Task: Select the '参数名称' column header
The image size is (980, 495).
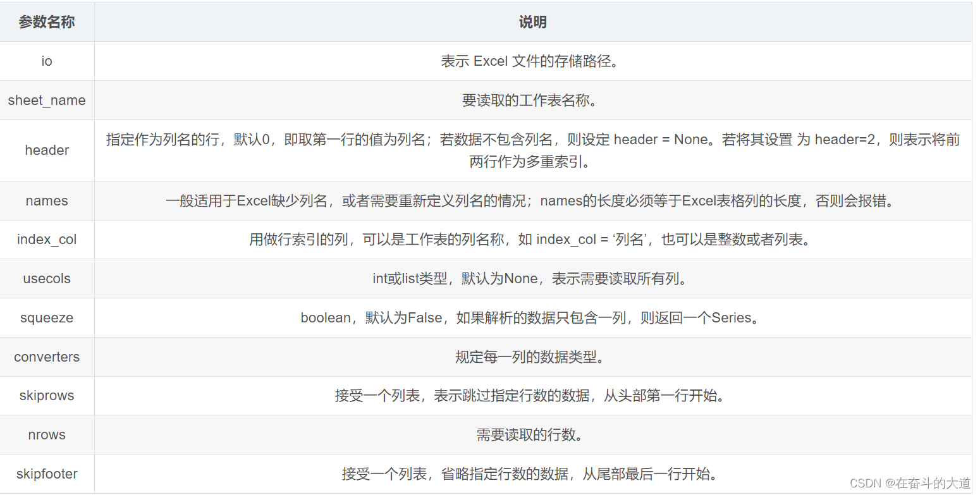Action: coord(47,22)
